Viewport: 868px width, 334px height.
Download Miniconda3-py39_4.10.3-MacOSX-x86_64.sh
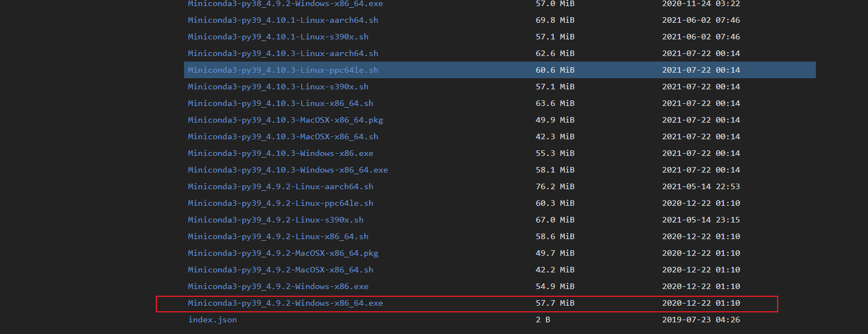(x=283, y=136)
